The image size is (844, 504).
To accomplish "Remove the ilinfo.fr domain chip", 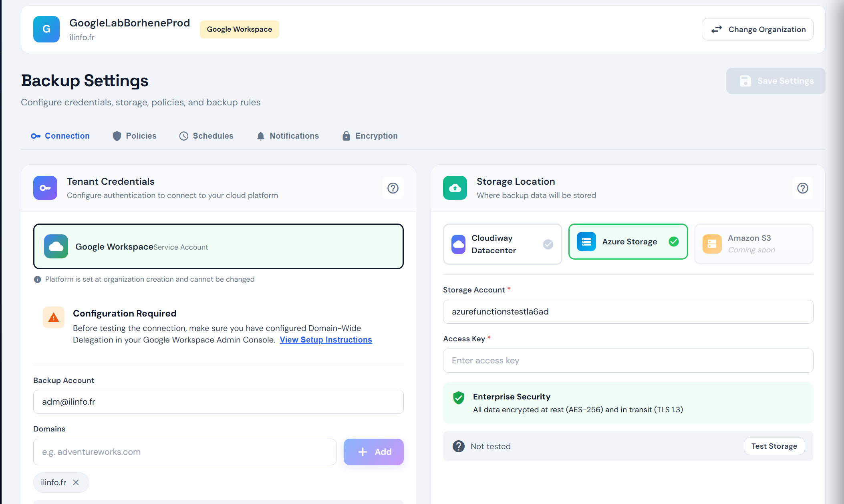I will coord(76,482).
